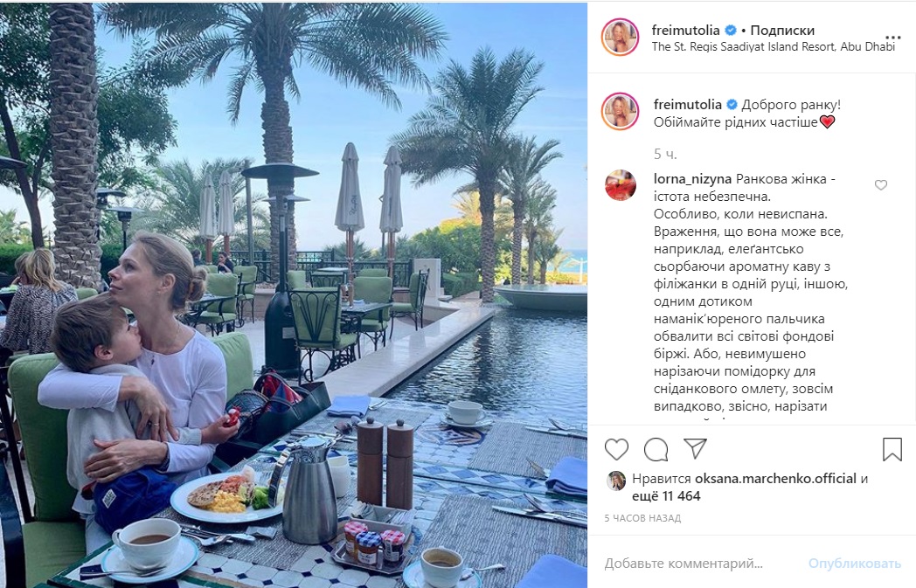Open the three-dots post options menu

(893, 38)
